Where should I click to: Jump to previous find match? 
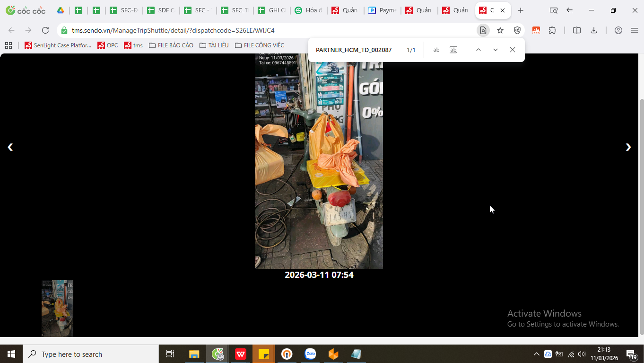(478, 50)
